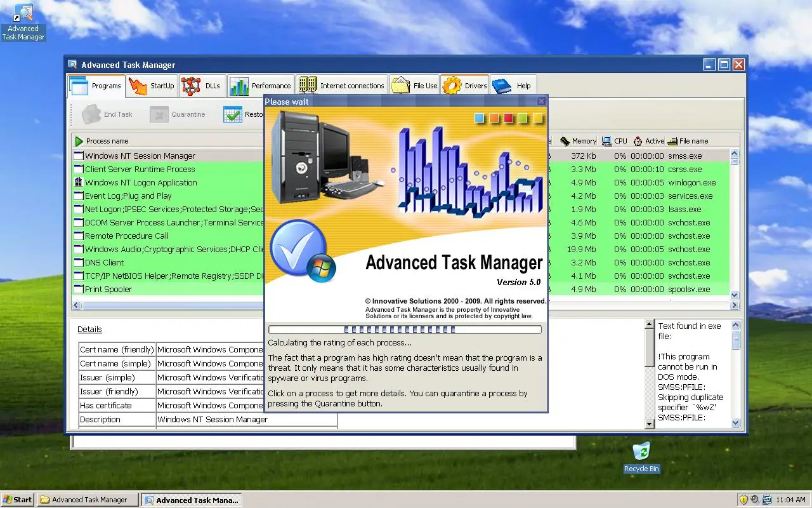Sort by the CPU column header
This screenshot has width=812, height=508.
coord(615,141)
